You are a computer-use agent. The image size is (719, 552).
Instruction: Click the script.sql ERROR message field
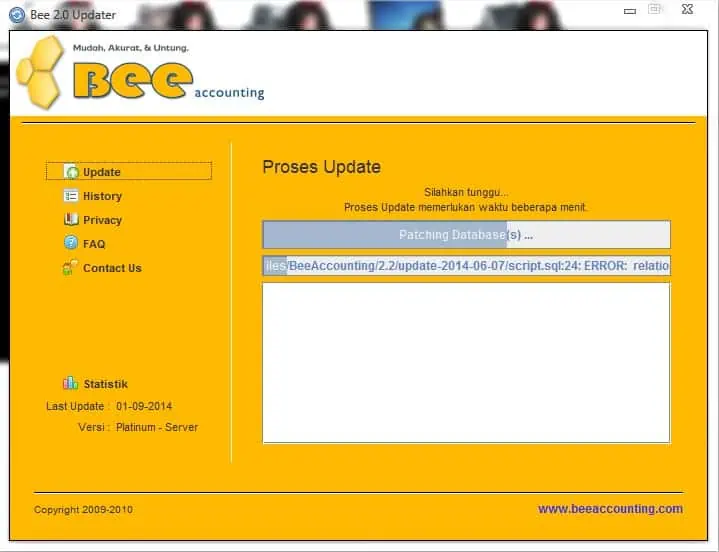(x=466, y=266)
